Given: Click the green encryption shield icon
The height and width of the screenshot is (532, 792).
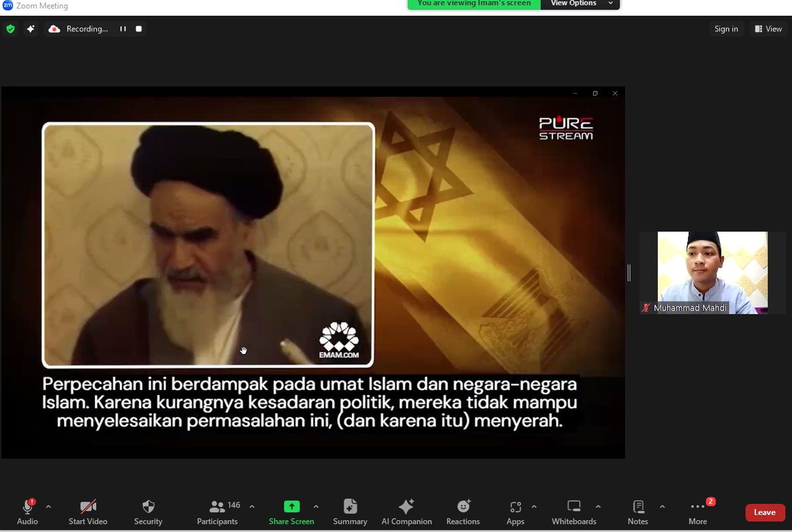Looking at the screenshot, I should tap(10, 29).
